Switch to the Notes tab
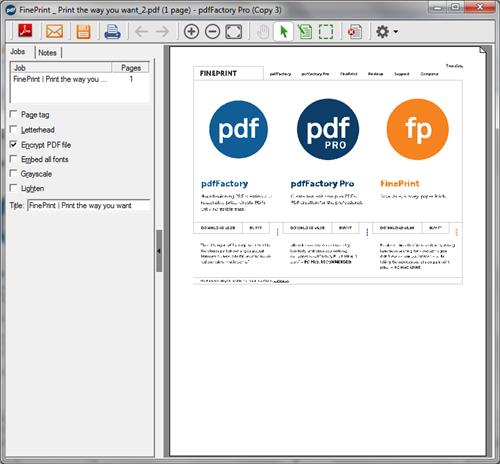This screenshot has height=464, width=500. pos(47,52)
